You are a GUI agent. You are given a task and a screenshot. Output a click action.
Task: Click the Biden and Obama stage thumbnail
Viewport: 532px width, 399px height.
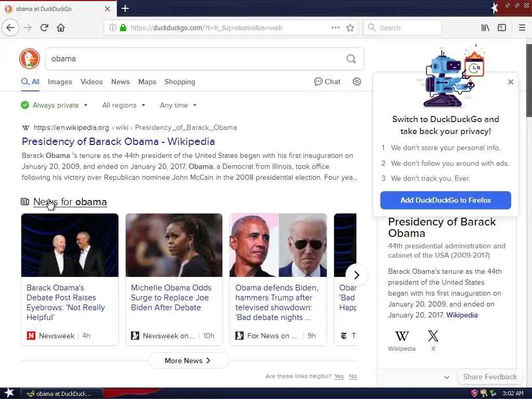(x=70, y=245)
